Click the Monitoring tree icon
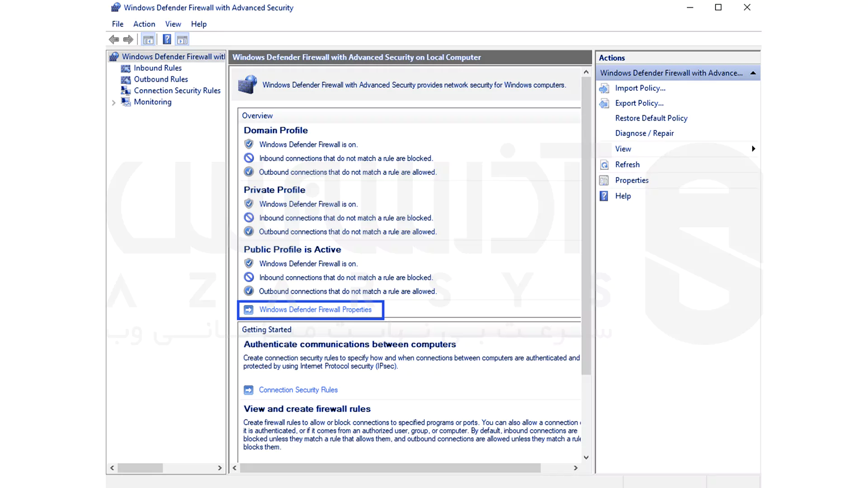868x488 pixels. (x=126, y=102)
